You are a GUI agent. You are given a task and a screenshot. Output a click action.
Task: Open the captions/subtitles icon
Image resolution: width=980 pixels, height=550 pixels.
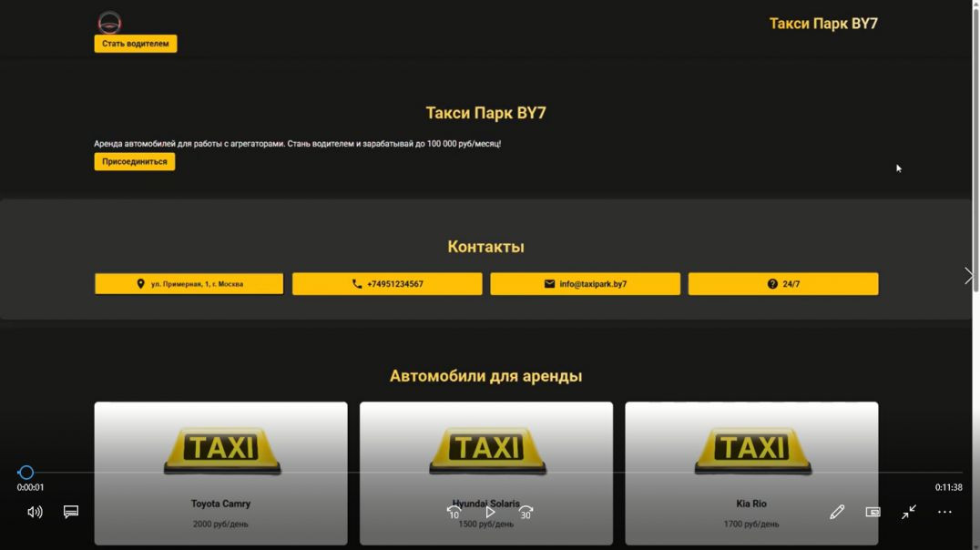click(x=71, y=512)
